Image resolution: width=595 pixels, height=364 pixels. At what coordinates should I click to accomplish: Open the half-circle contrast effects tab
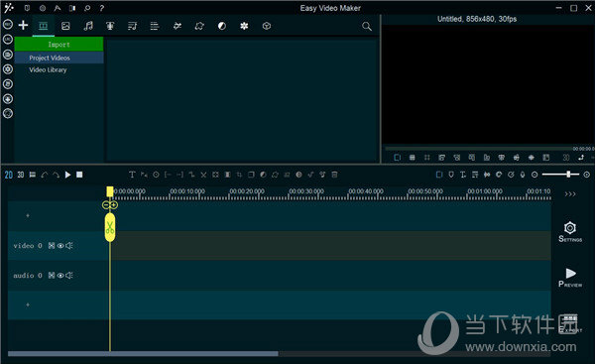(221, 26)
